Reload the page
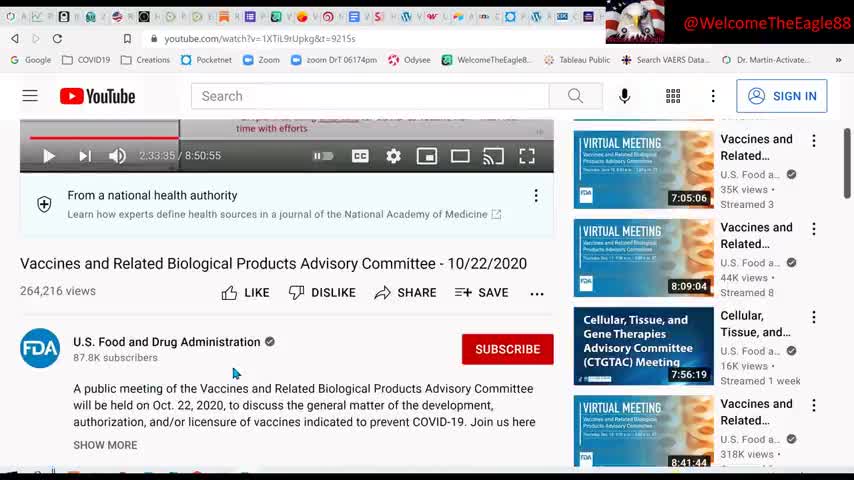This screenshot has width=854, height=480. pyautogui.click(x=57, y=39)
